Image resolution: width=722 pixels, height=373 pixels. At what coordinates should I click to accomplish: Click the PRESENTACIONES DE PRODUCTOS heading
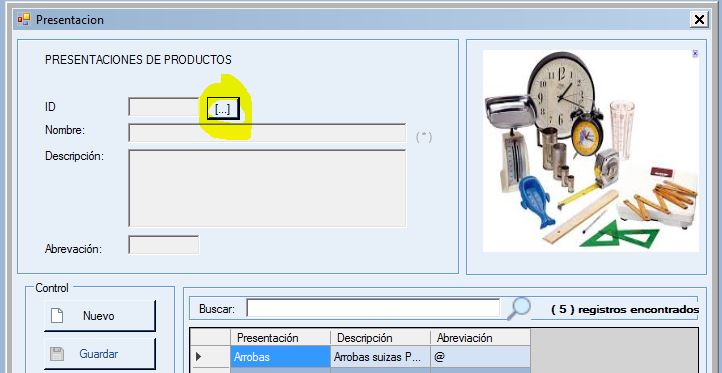pyautogui.click(x=138, y=60)
